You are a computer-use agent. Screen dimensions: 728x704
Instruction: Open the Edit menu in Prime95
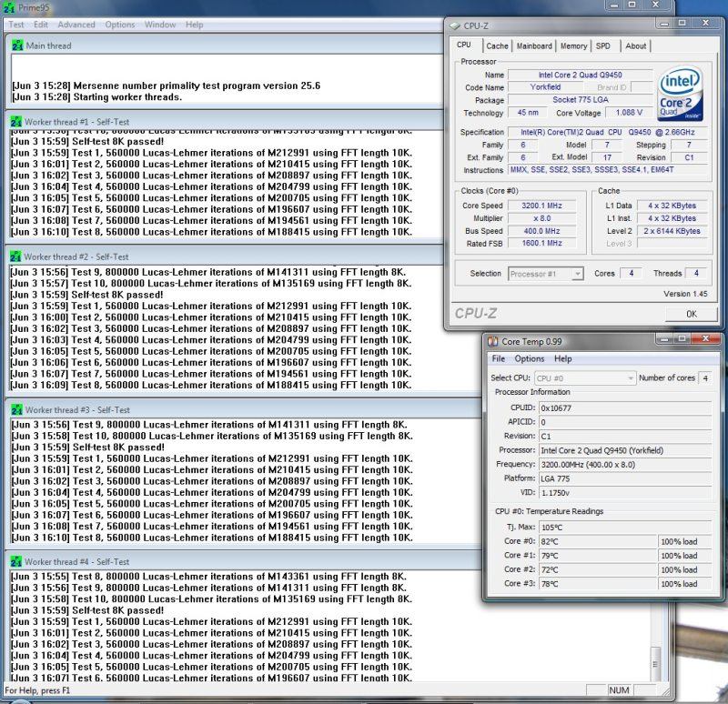[41, 25]
